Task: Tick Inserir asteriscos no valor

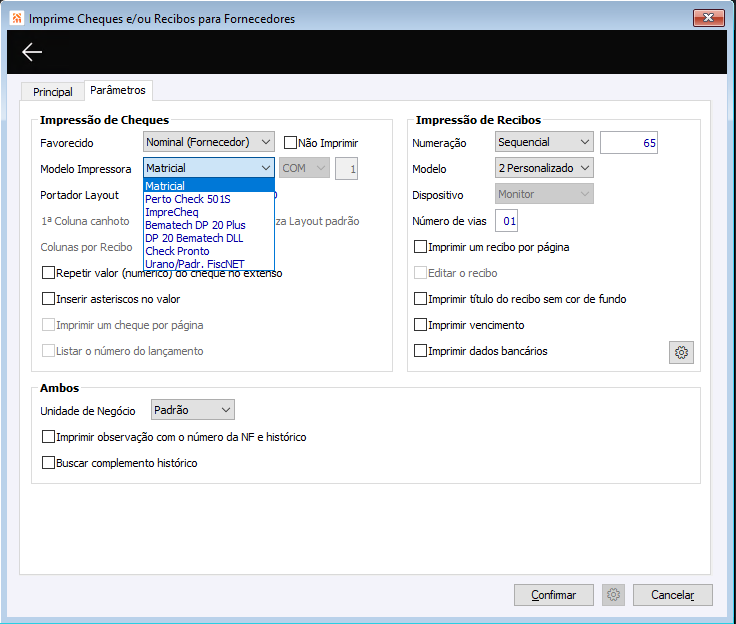Action: point(48,299)
